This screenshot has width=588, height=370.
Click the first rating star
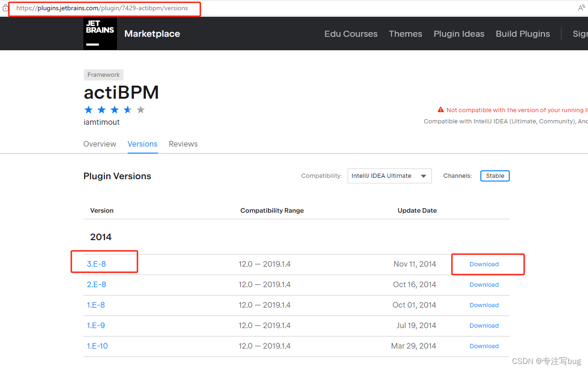[89, 110]
